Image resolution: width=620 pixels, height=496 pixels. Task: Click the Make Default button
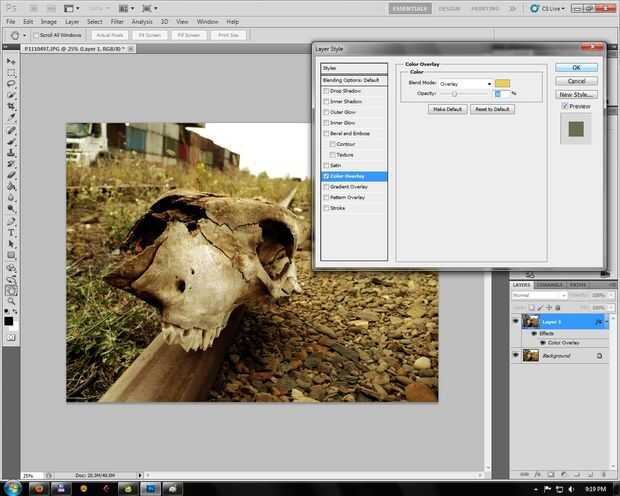pyautogui.click(x=448, y=109)
